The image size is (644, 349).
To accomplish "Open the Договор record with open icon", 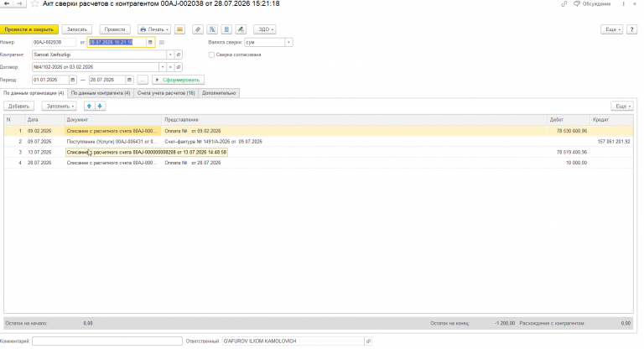I will [x=179, y=67].
